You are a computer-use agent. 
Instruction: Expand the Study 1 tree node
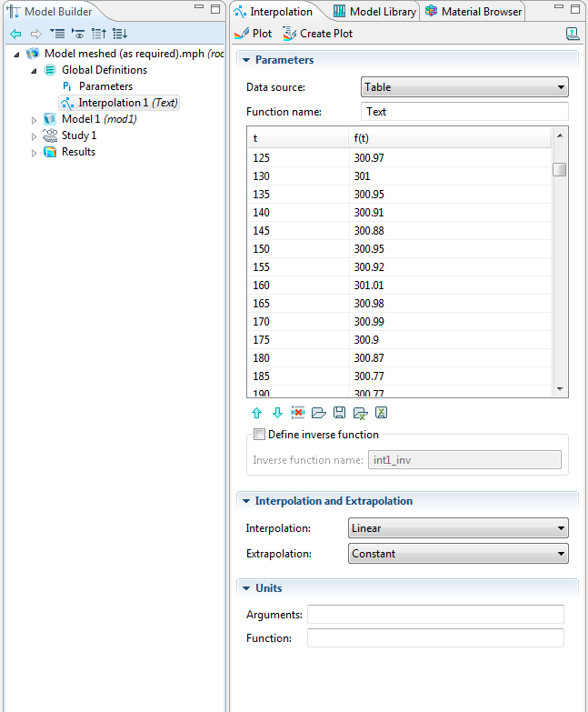pos(35,136)
